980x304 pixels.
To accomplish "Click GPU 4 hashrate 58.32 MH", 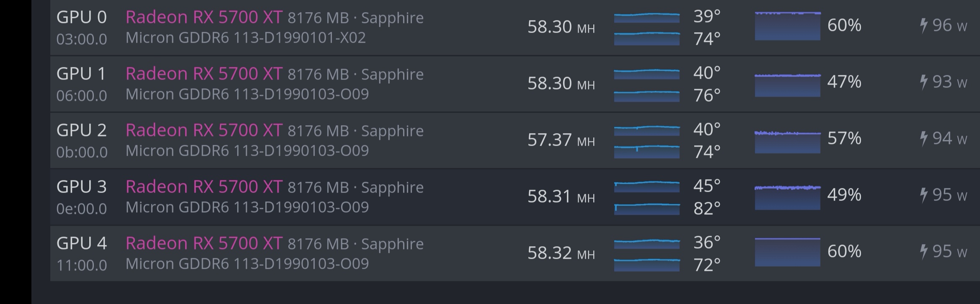I will (561, 253).
